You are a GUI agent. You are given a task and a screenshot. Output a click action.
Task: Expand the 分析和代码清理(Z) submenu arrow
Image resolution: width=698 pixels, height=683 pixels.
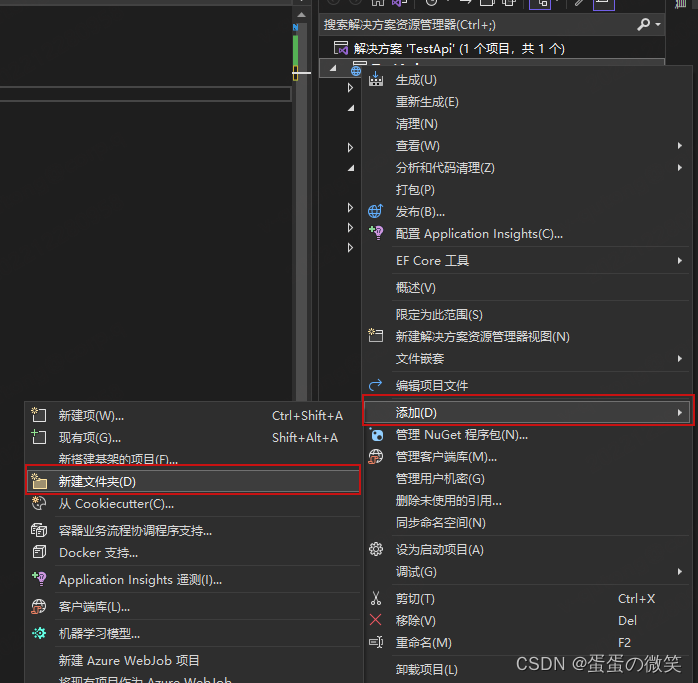(x=679, y=167)
